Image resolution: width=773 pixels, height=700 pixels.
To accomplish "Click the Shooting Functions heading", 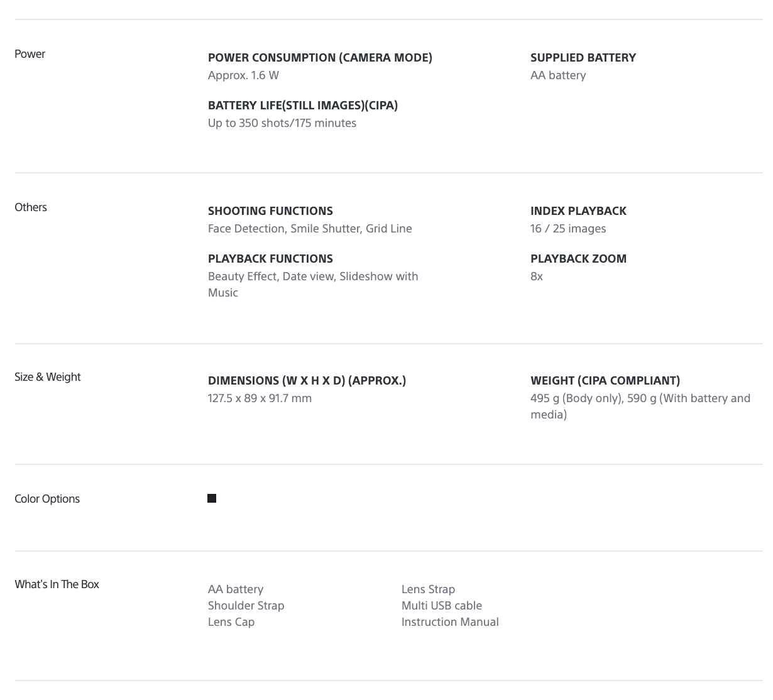I will [x=270, y=211].
